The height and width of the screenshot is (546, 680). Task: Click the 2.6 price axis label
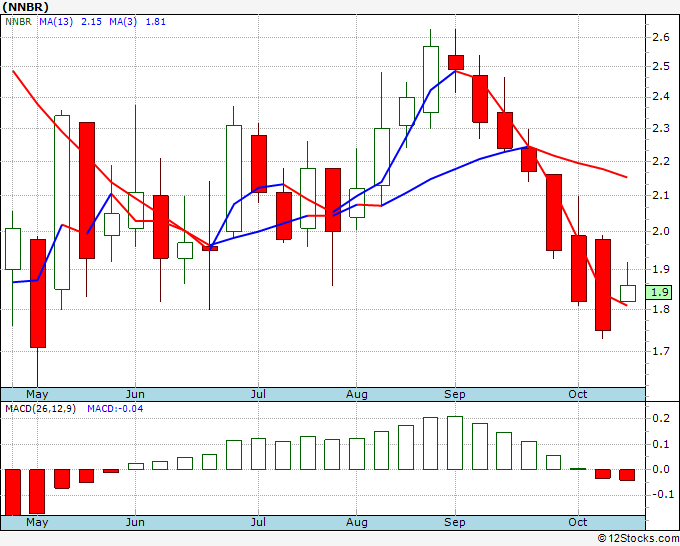pyautogui.click(x=661, y=37)
